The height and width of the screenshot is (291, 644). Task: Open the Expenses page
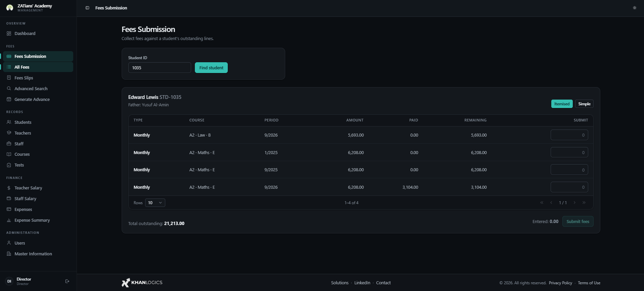(38, 209)
